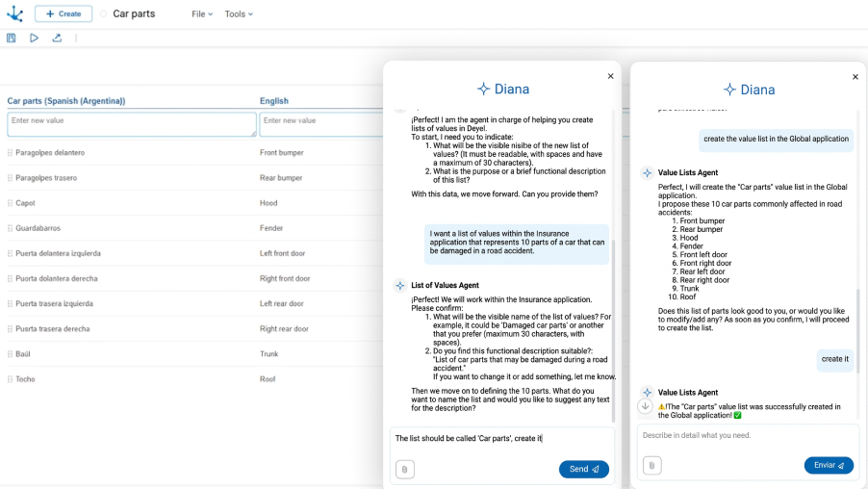Close the left Diana chat panel
Screen dimensions: 868x489
click(610, 76)
